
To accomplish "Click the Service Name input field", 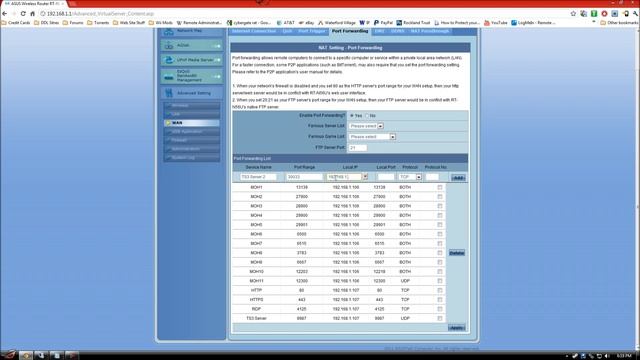I will tap(258, 177).
